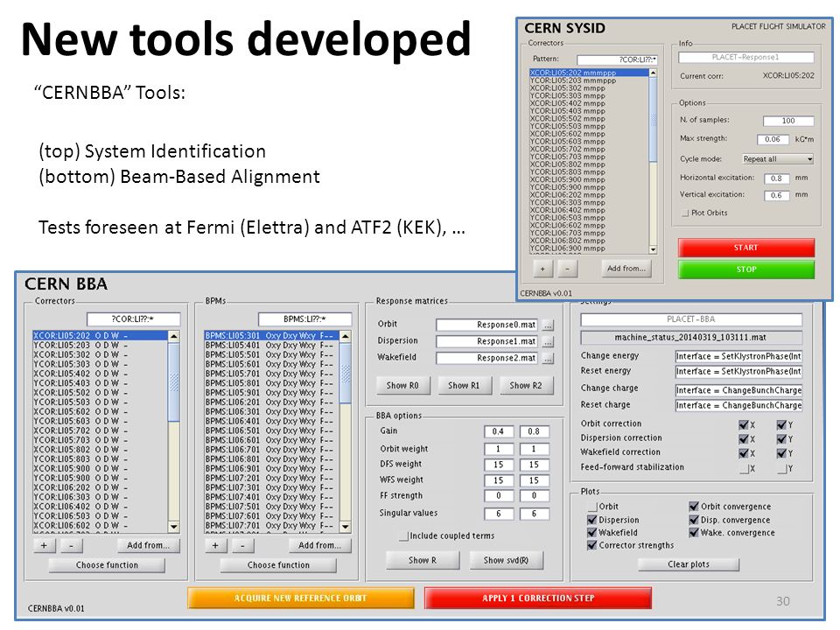Uncheck the Wakefield plot checkbox
840x630 pixels.
point(592,533)
